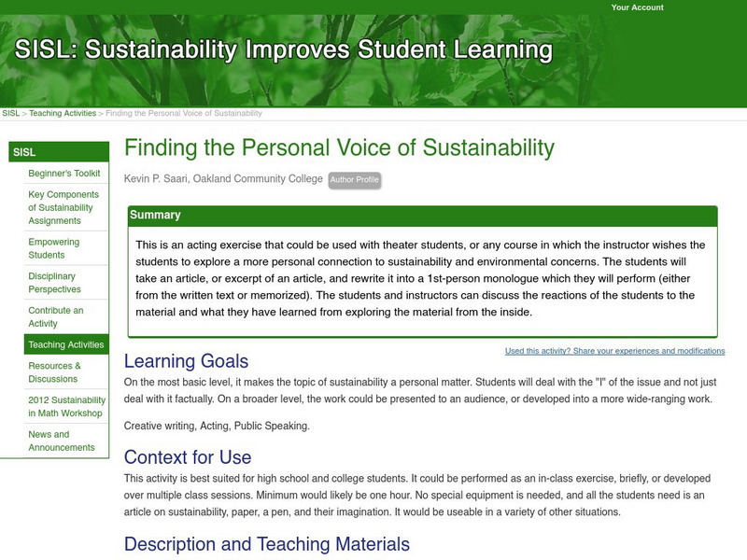The height and width of the screenshot is (560, 747).
Task: Open the highlighted Teaching Activities item
Action: tap(65, 344)
